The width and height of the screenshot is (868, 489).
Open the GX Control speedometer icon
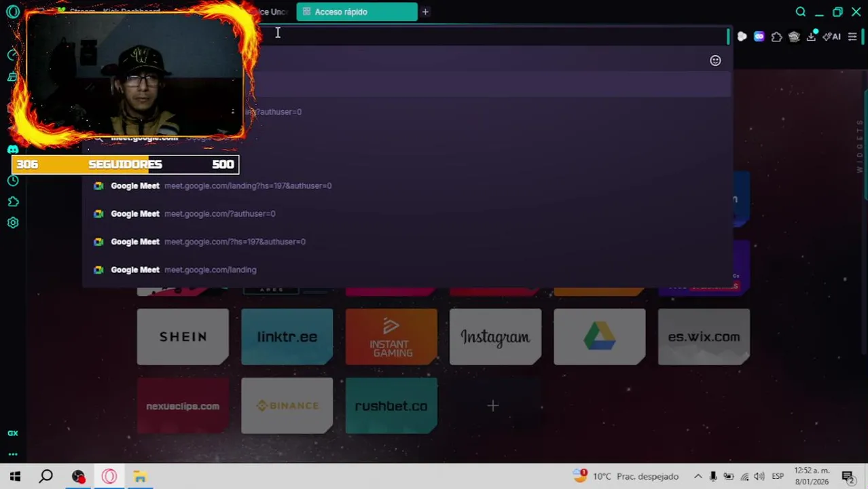click(12, 55)
